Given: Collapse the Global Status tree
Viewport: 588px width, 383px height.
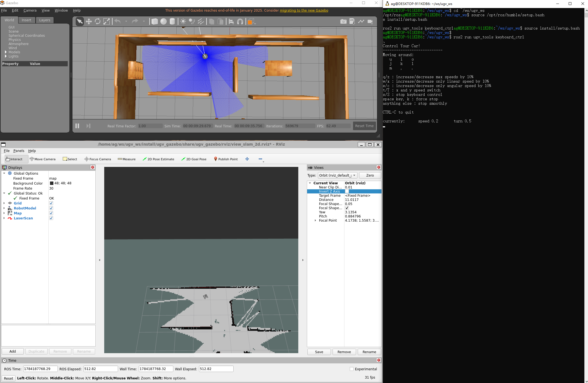Looking at the screenshot, I should click(4, 193).
